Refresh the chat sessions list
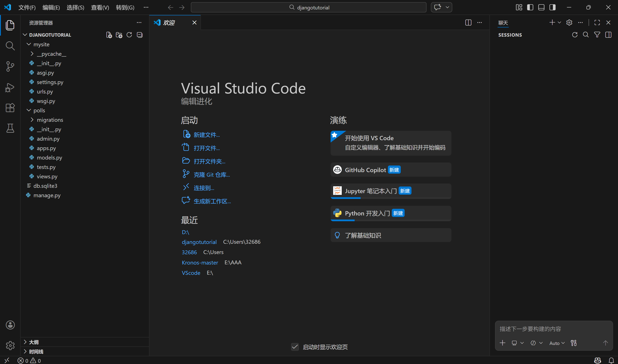This screenshot has height=364, width=618. pos(575,35)
